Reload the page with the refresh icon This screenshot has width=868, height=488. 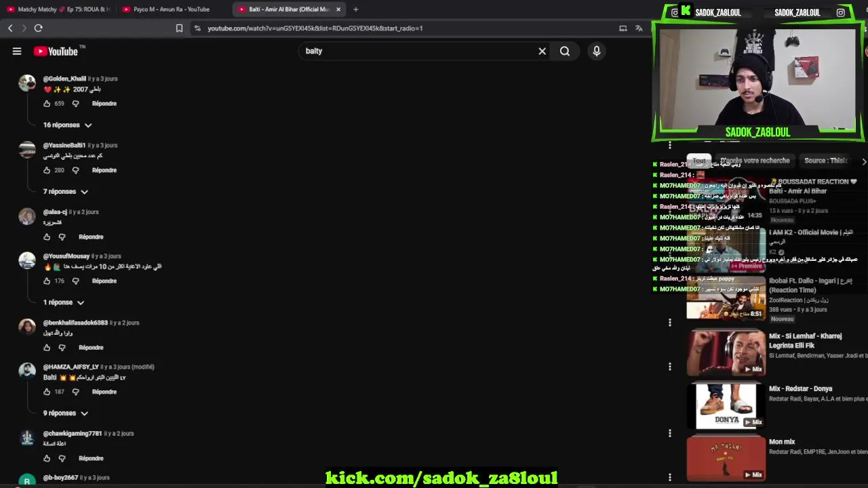pyautogui.click(x=39, y=28)
